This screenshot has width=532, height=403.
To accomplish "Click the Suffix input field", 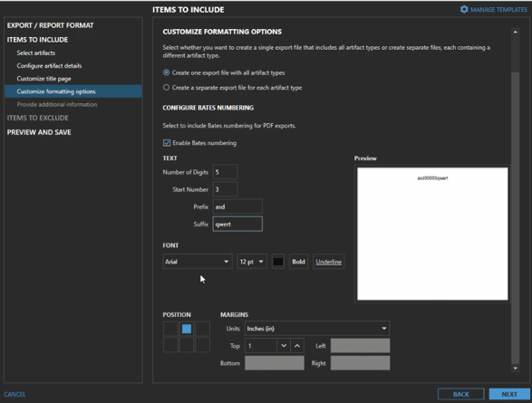I will (x=237, y=224).
